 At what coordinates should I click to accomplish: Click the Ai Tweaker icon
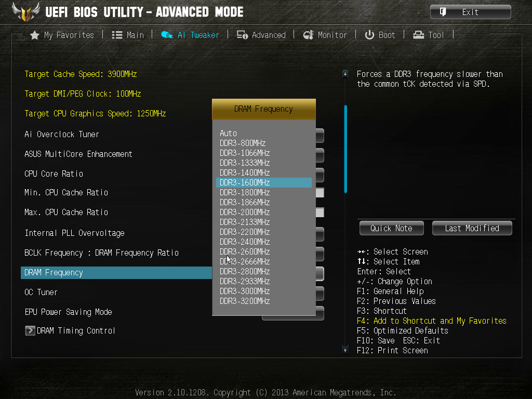tap(167, 35)
